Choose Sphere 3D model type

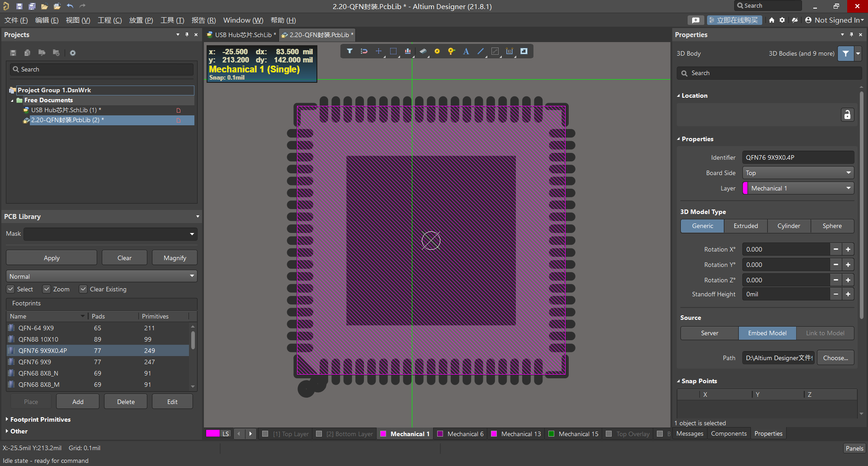(x=832, y=226)
